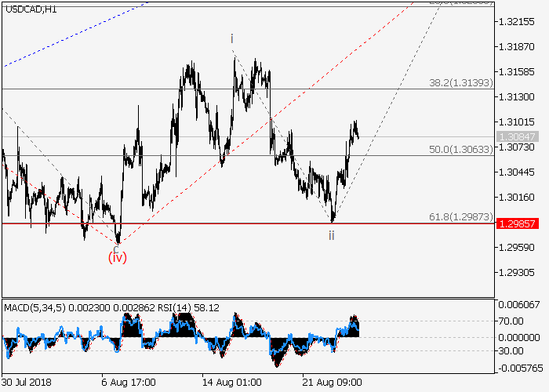Select the 38.2 (1.31393) Fibonacci level label
549x392 pixels.
click(460, 82)
